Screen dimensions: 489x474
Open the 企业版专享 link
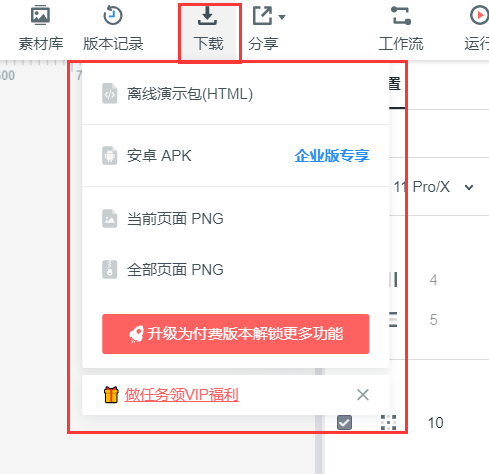pos(332,156)
